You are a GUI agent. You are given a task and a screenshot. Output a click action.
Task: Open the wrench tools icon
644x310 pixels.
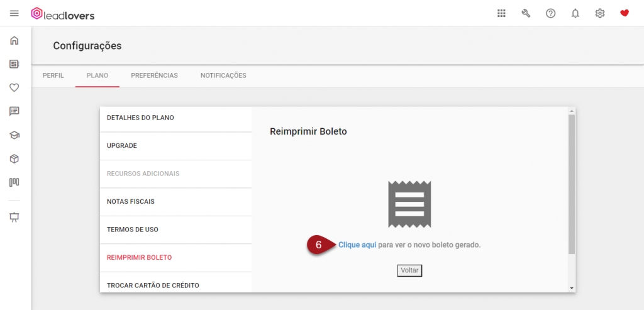pos(526,13)
